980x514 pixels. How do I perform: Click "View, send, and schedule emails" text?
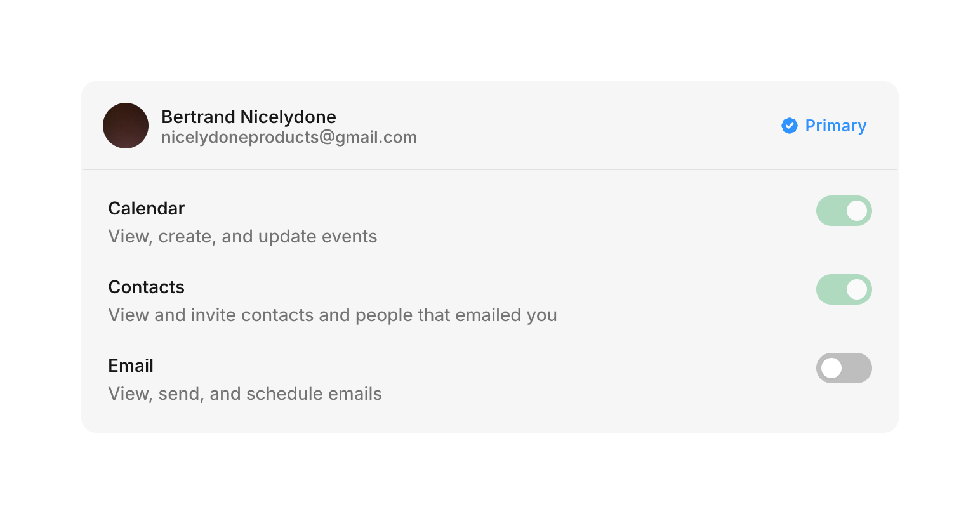245,393
